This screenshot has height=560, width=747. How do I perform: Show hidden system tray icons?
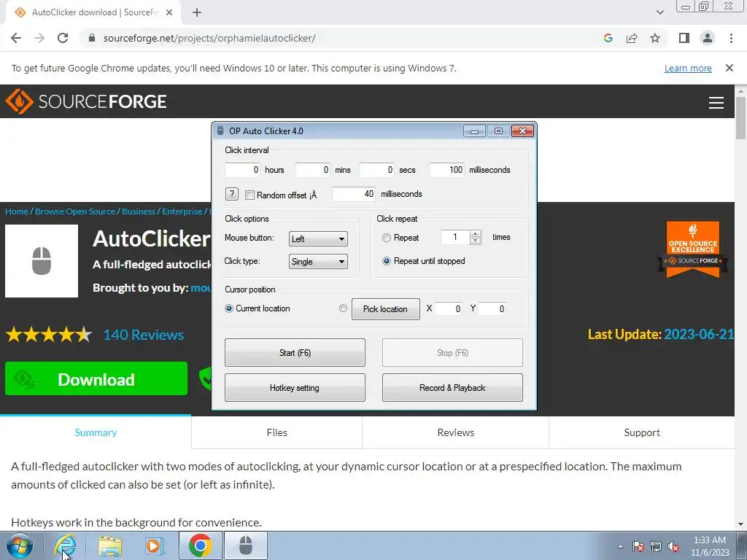[620, 546]
